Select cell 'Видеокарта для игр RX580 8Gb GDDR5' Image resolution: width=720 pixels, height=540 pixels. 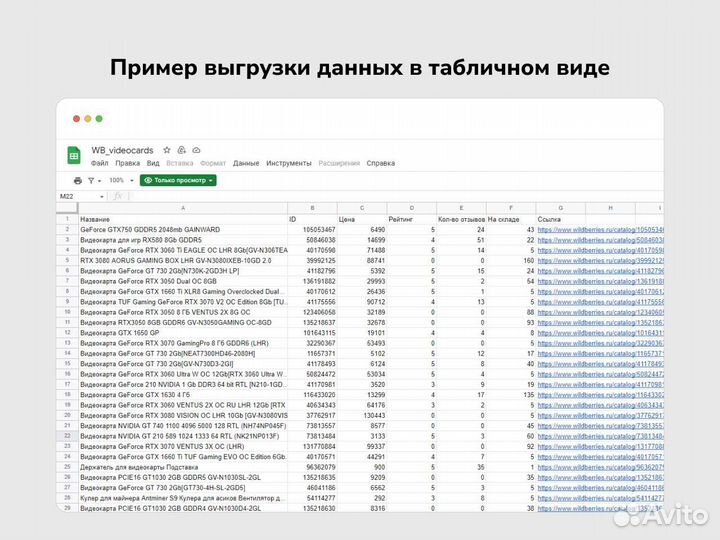coord(183,240)
